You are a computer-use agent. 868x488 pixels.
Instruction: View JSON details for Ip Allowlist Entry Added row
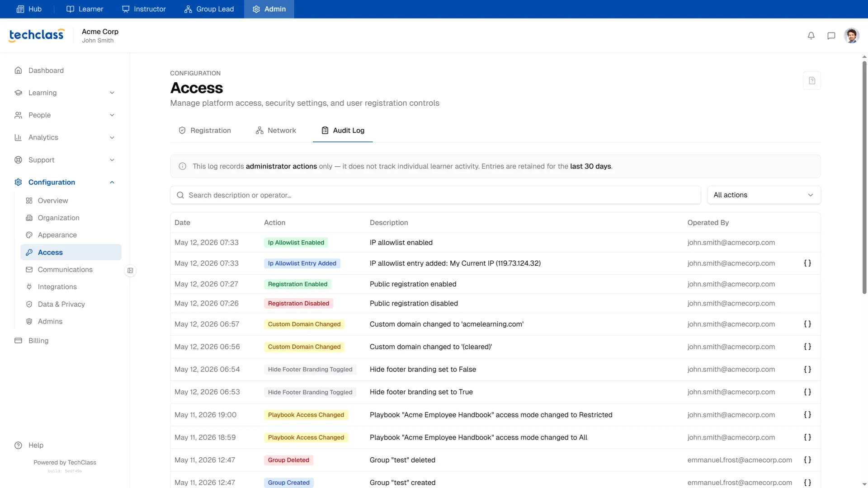pos(807,263)
